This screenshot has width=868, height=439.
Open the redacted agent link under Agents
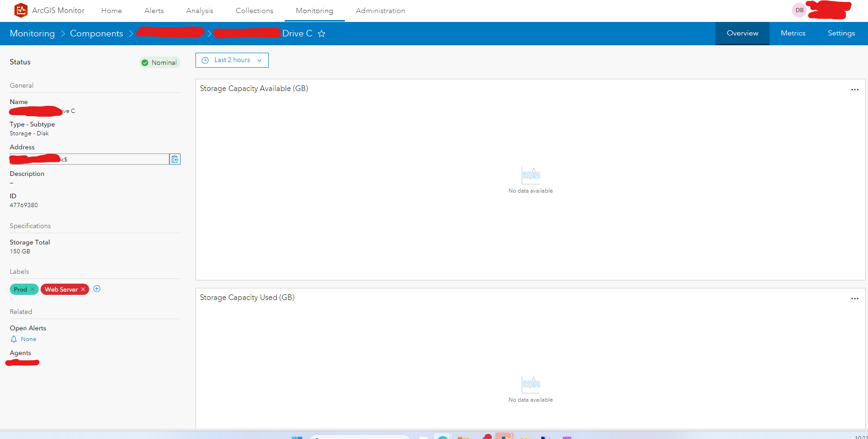[x=23, y=362]
